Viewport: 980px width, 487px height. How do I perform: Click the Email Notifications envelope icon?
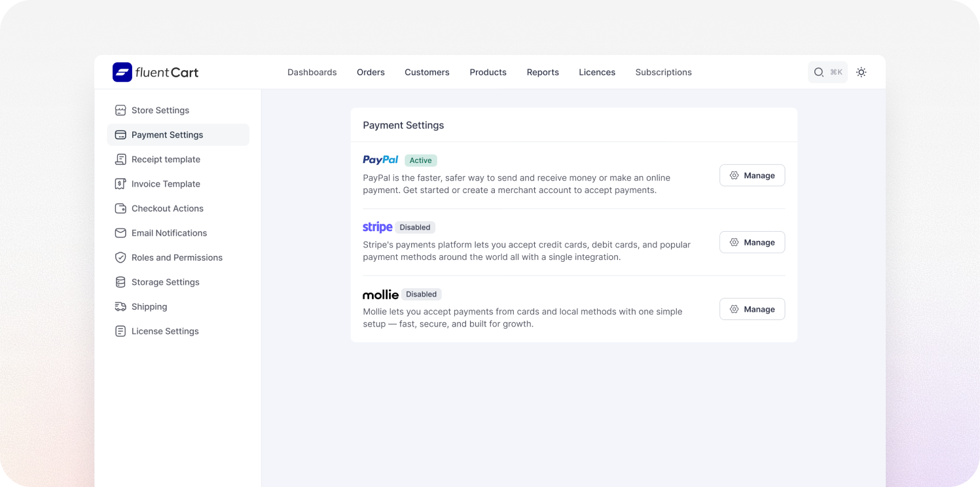point(120,233)
